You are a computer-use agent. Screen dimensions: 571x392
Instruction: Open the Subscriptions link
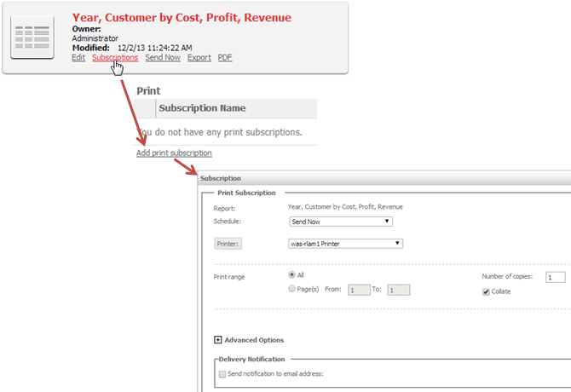pyautogui.click(x=115, y=57)
